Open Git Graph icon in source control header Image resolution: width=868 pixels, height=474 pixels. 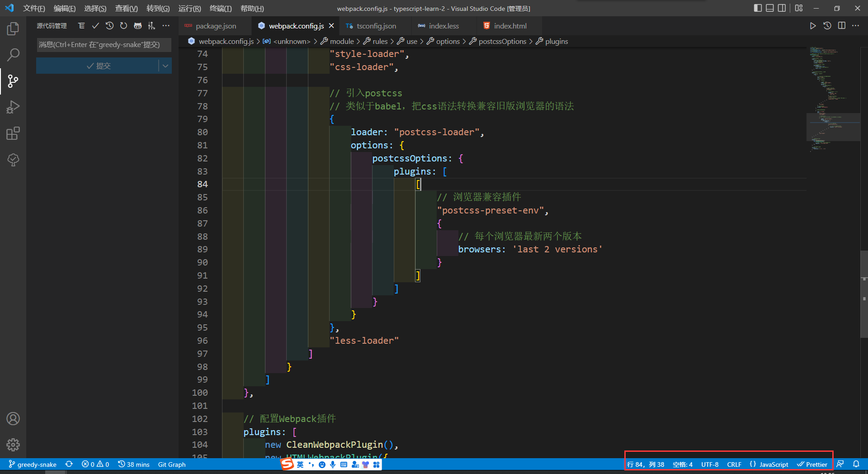pos(151,26)
